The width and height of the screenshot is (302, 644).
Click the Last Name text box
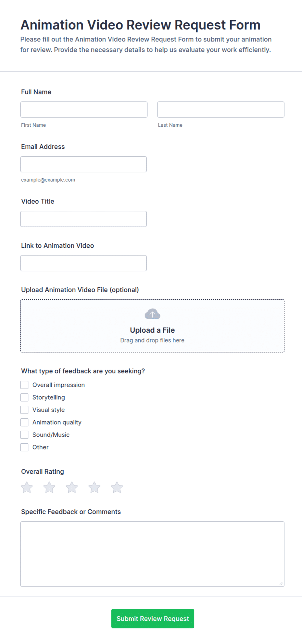(x=221, y=110)
